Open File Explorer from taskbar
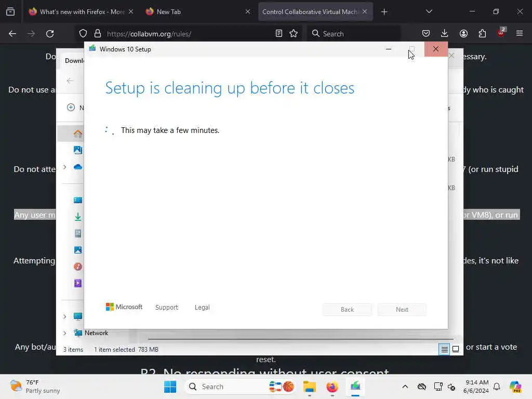Viewport: 532px width, 399px height. tap(310, 387)
